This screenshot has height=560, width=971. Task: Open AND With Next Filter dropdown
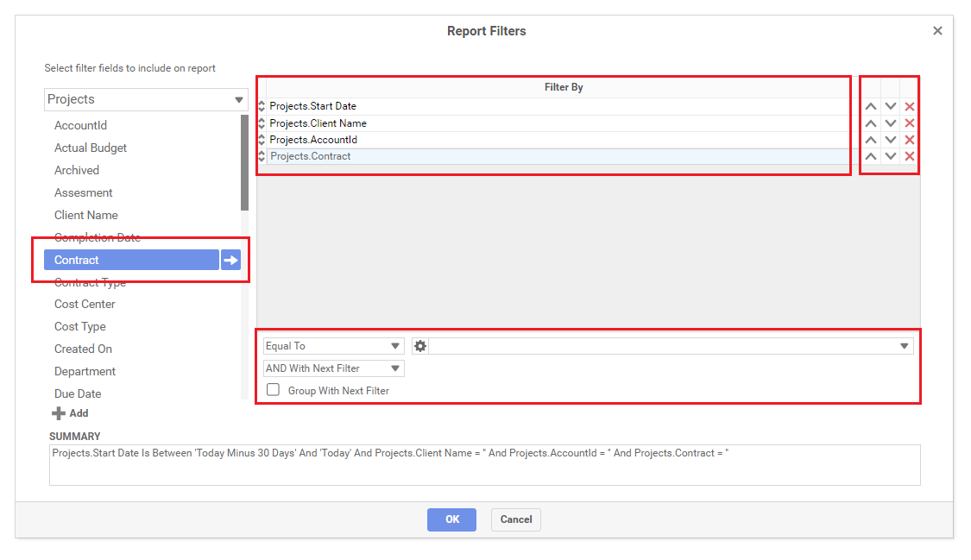click(334, 368)
